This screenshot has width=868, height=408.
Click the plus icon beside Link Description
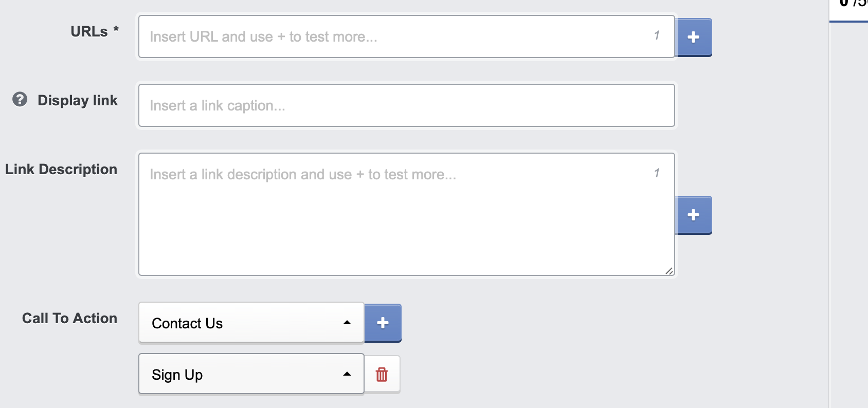694,215
